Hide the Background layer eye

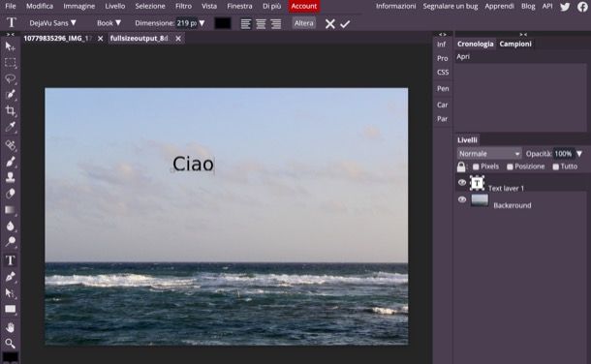pos(462,199)
